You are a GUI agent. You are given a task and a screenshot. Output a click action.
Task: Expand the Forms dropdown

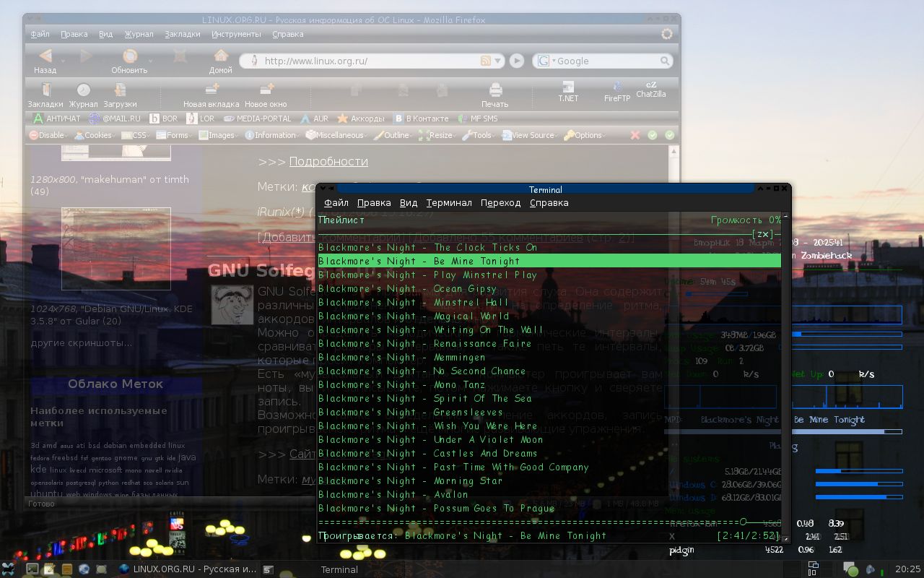pyautogui.click(x=174, y=135)
